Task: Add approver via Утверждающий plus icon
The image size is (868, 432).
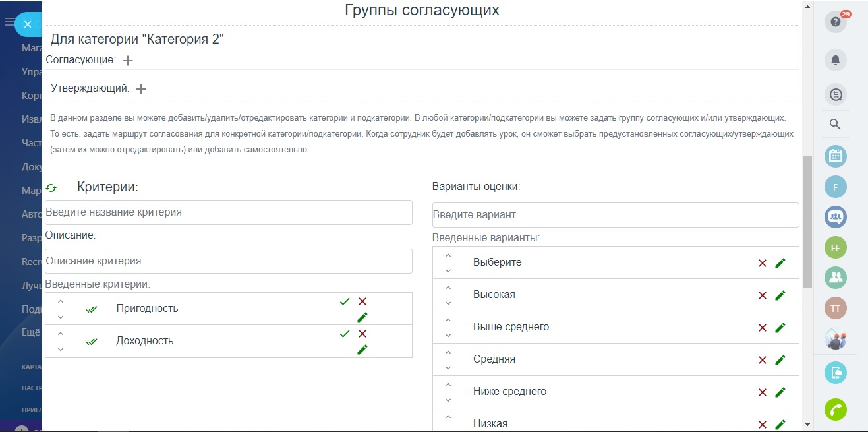Action: [141, 88]
